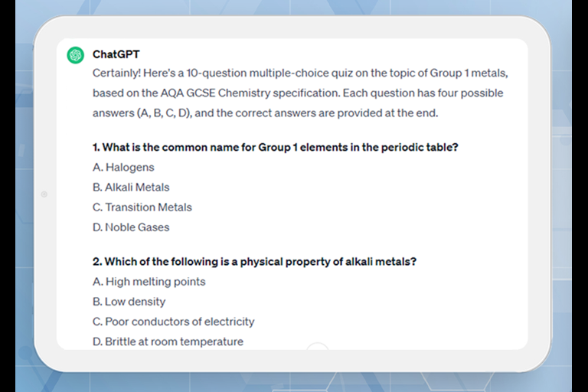Select answer A. Halogens
The width and height of the screenshot is (588, 392).
[x=123, y=167]
